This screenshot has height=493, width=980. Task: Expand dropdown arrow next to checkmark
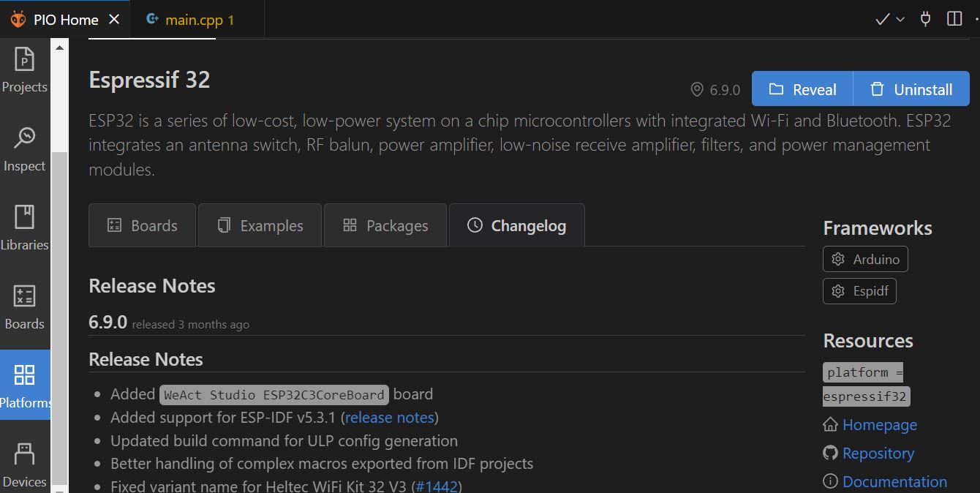pyautogui.click(x=900, y=19)
